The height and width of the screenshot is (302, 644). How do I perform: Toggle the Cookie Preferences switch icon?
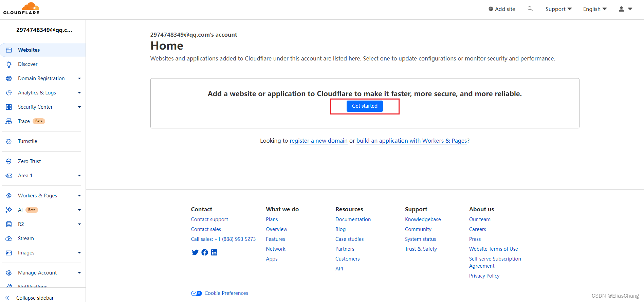pyautogui.click(x=197, y=293)
